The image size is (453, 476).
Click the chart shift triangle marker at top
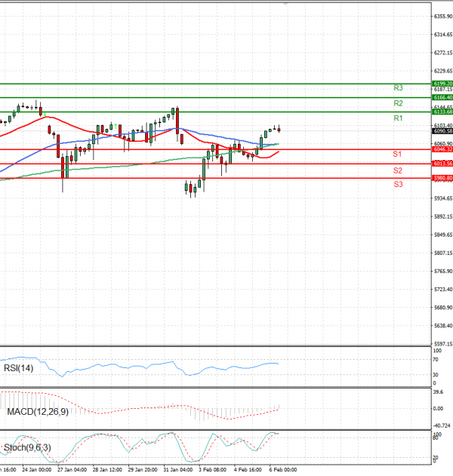(x=285, y=3)
